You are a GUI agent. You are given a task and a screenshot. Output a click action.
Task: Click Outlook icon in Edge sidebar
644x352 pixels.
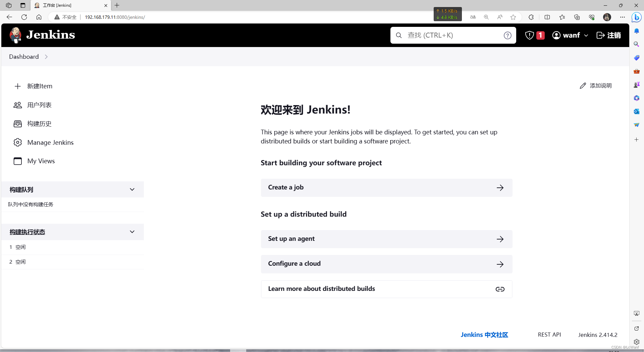636,112
